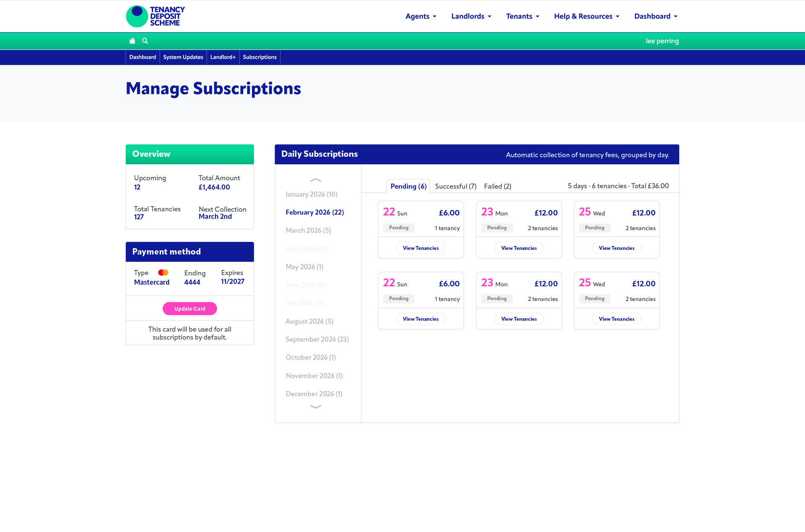Switch to the Successful (7) tab
Screen dimensions: 805x532
click(456, 187)
